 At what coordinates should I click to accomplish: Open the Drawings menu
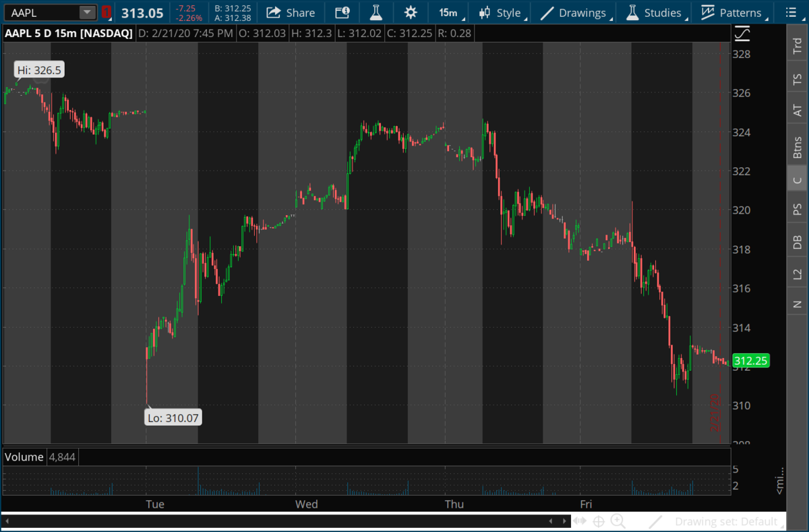point(577,13)
